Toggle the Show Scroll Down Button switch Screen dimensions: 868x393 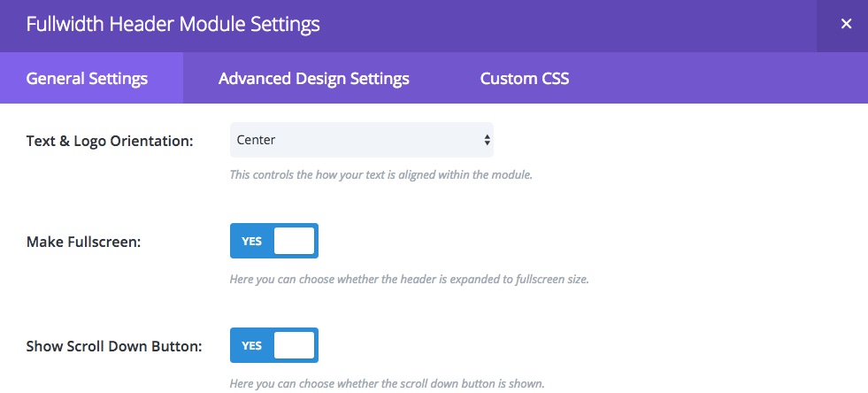(x=274, y=345)
